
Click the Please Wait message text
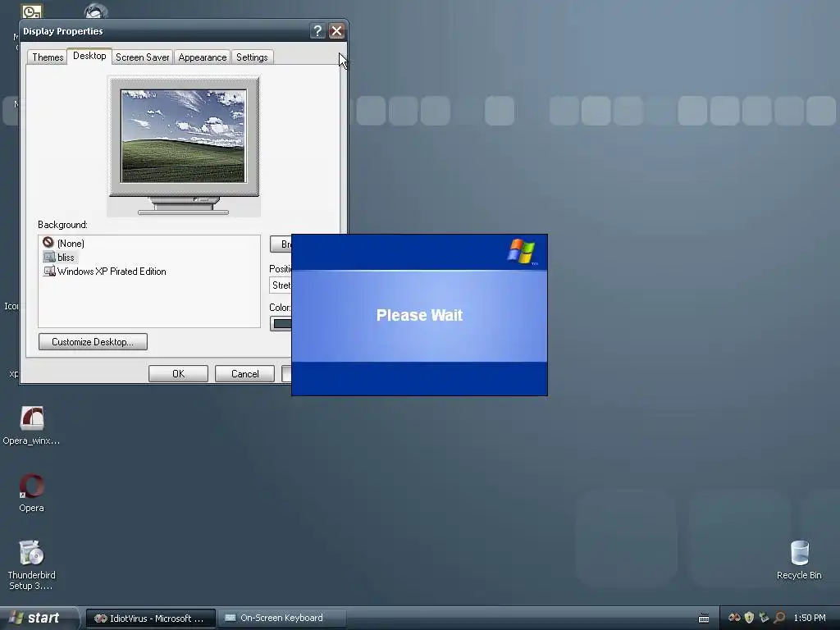click(x=419, y=315)
